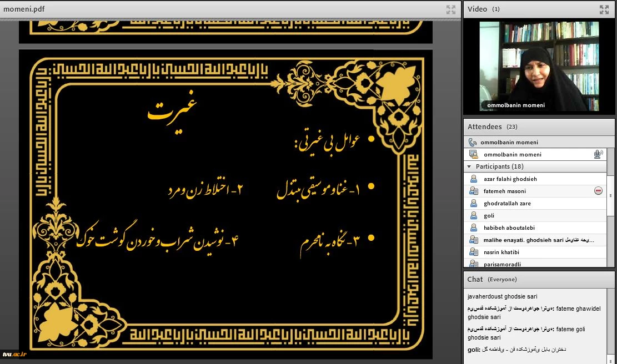
Task: Click the host icon beside ommolbanin momeni
Action: 474,154
